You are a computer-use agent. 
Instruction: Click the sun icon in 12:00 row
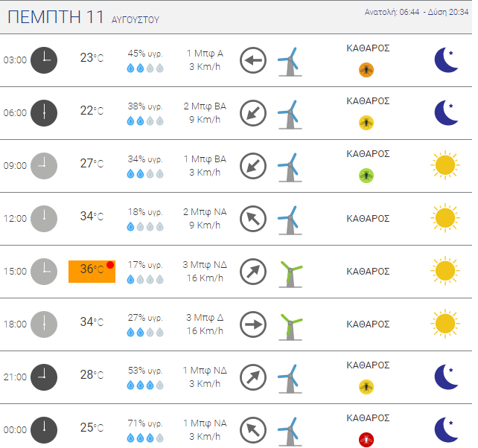pos(445,218)
